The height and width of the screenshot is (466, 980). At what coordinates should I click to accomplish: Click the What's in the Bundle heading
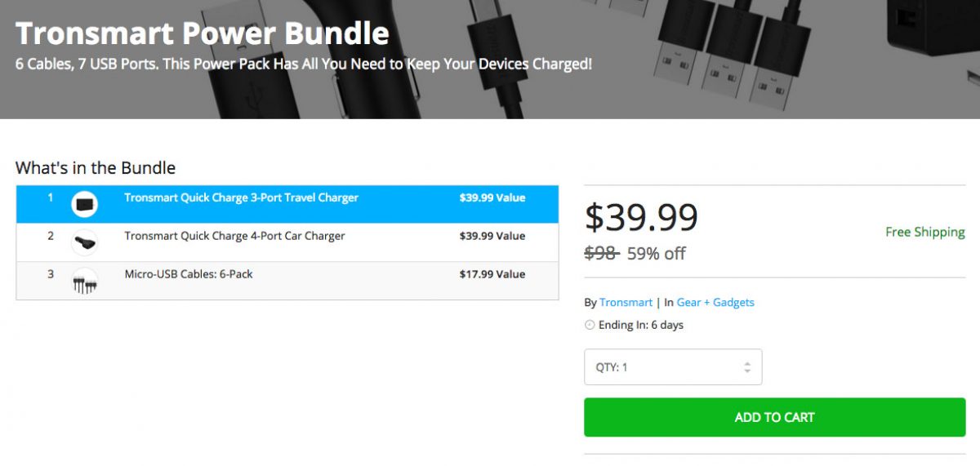tap(96, 168)
